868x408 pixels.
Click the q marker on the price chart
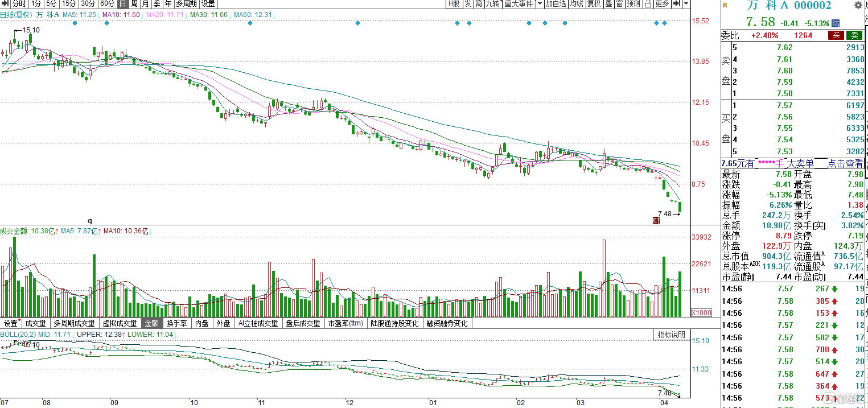89,220
